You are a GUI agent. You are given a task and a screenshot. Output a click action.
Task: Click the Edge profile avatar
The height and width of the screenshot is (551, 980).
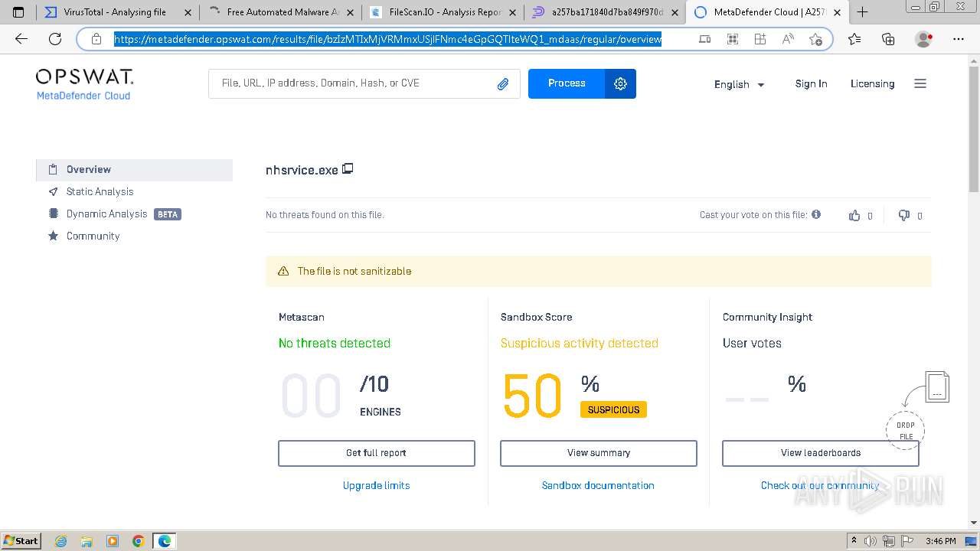pyautogui.click(x=923, y=39)
